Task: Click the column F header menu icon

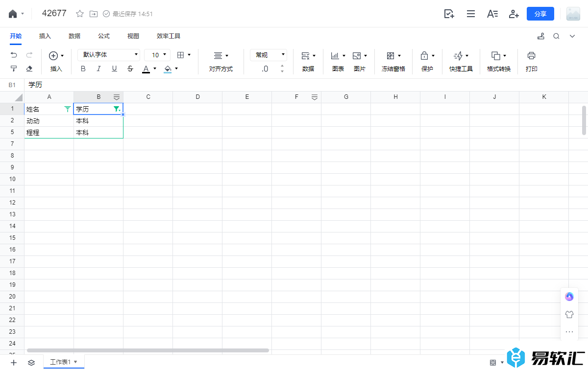Action: 315,97
